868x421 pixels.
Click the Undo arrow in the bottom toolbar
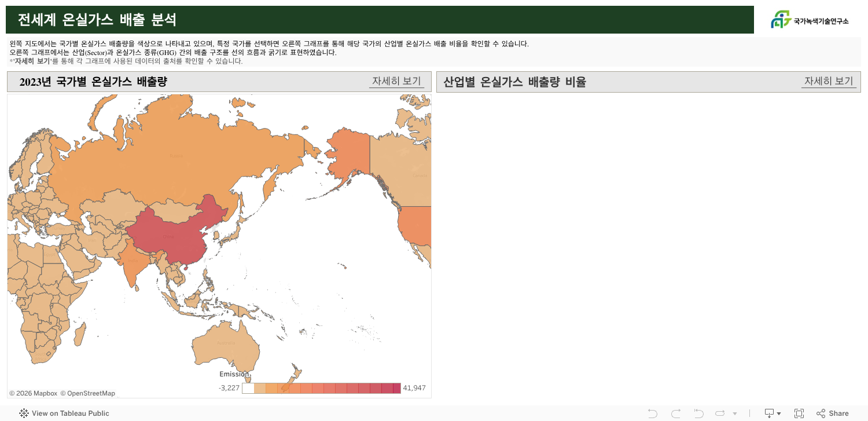653,413
